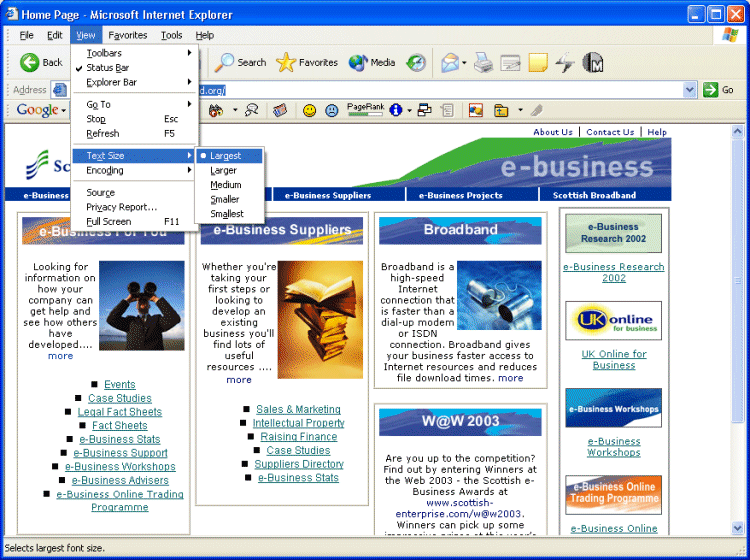The image size is (750, 560).
Task: Open Privacy Report from View menu
Action: click(134, 207)
